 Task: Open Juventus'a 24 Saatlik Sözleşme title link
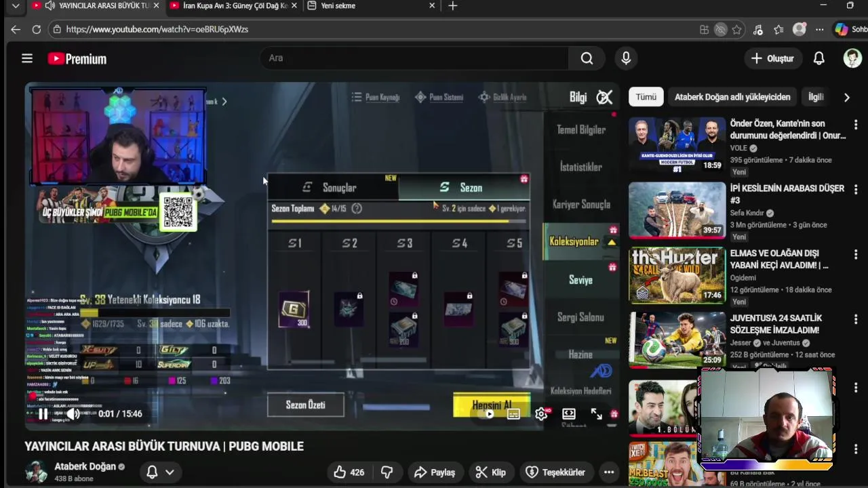pyautogui.click(x=775, y=324)
